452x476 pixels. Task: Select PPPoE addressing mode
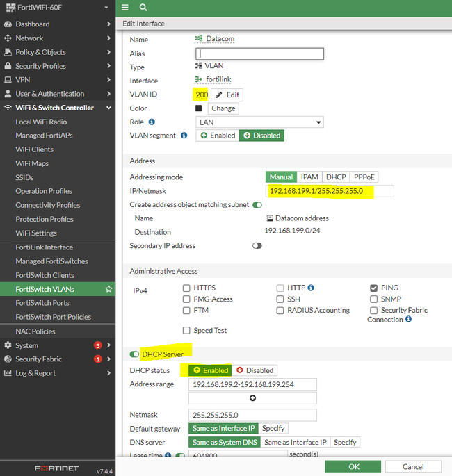(x=364, y=177)
